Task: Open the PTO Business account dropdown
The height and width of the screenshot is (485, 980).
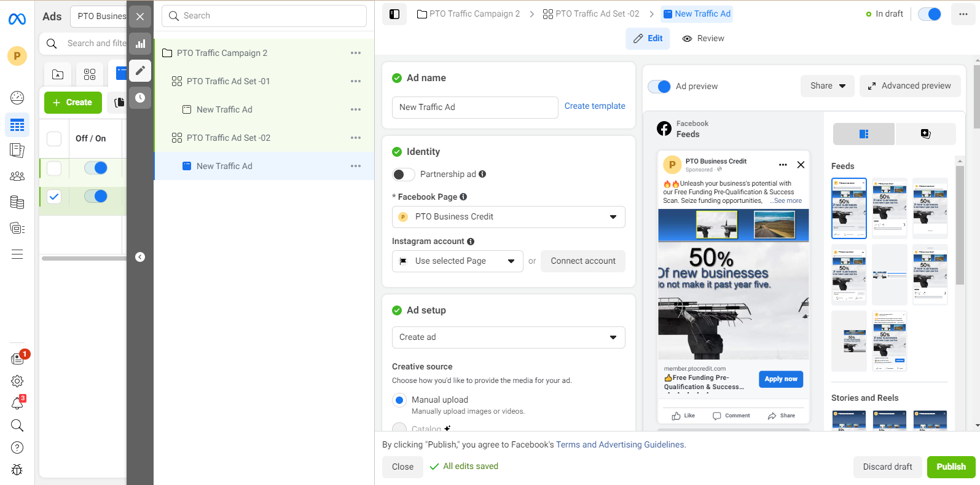Action: point(98,17)
